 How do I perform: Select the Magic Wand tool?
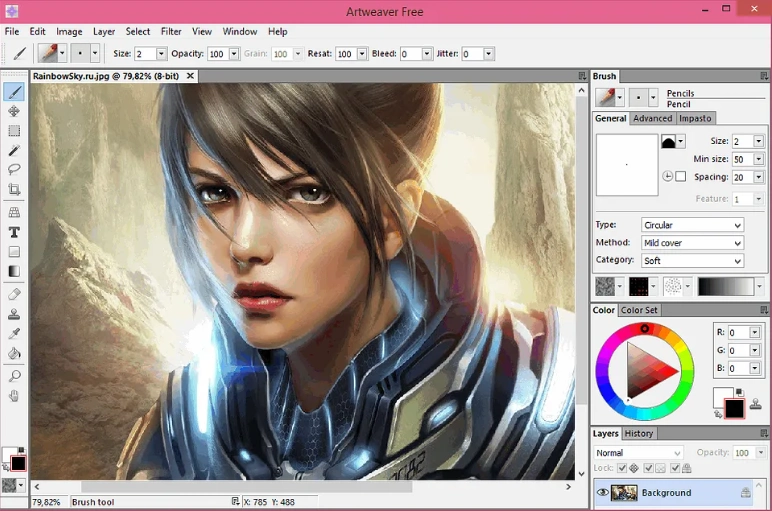pyautogui.click(x=14, y=150)
